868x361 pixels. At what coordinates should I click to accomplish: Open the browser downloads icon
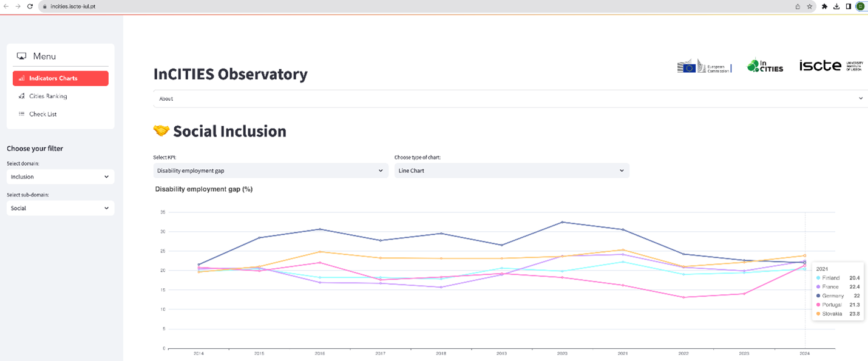click(836, 6)
